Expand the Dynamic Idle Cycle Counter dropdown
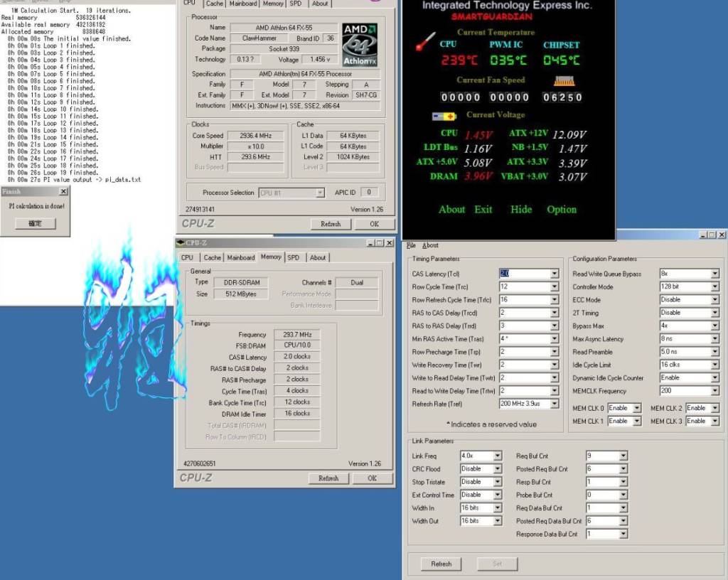 [x=715, y=377]
